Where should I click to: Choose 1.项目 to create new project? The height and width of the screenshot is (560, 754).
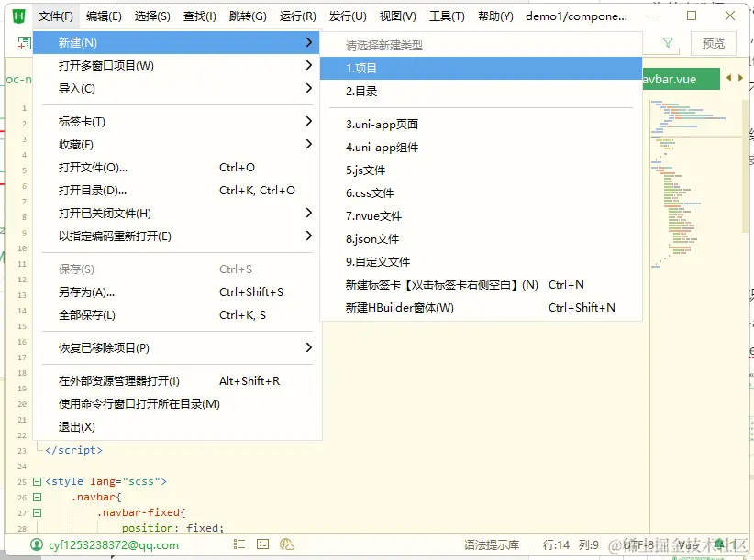(x=481, y=68)
